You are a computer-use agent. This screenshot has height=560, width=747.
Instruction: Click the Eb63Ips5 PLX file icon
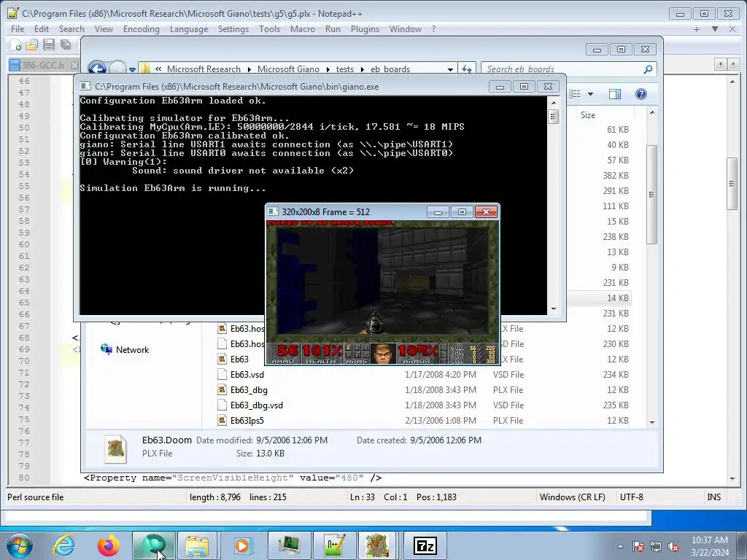pyautogui.click(x=222, y=421)
